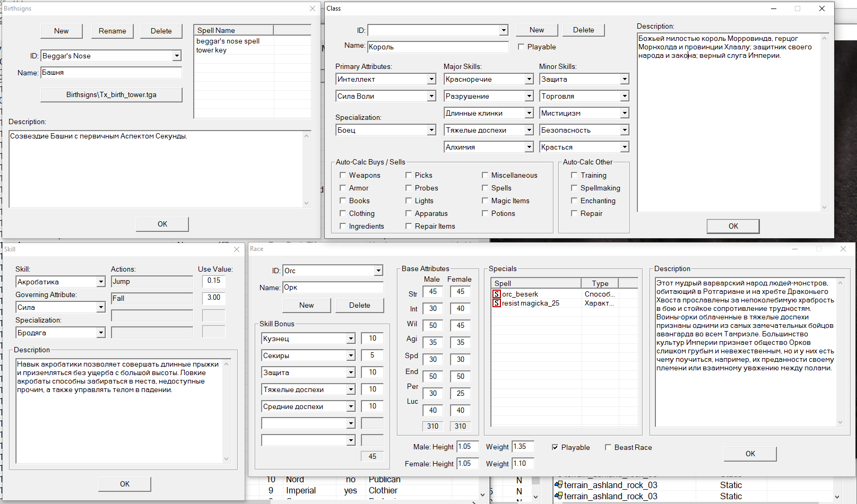This screenshot has height=504, width=857.
Task: Enable Ingredients buy/sell option
Action: click(343, 226)
